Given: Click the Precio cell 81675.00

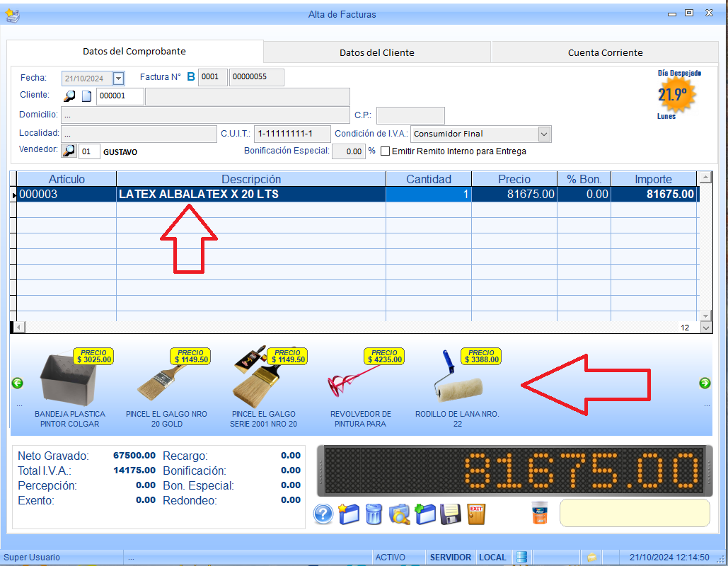Looking at the screenshot, I should click(514, 194).
